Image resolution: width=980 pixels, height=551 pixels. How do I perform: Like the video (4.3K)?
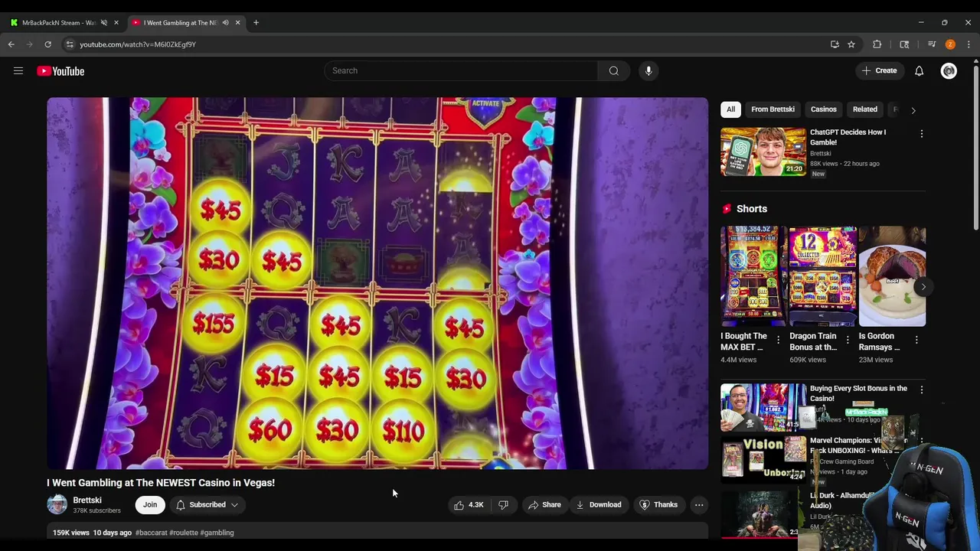click(469, 505)
